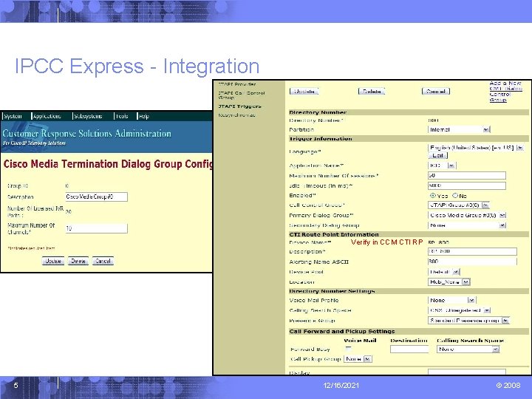532x399 pixels.
Task: Open the Partition dropdown
Action: pyautogui.click(x=459, y=129)
